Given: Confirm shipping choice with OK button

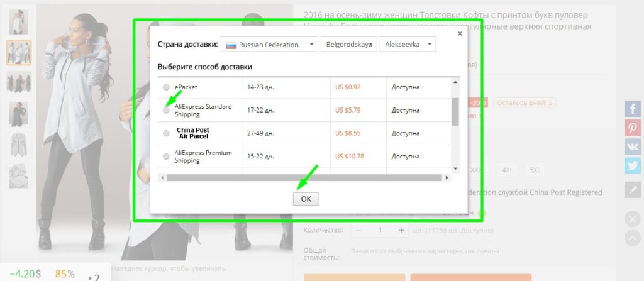Looking at the screenshot, I should tap(306, 199).
